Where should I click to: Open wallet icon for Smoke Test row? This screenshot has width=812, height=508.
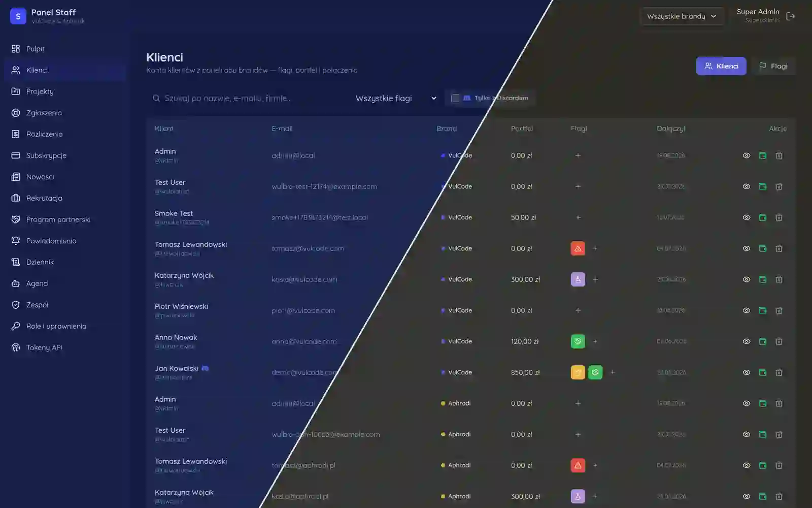click(762, 217)
